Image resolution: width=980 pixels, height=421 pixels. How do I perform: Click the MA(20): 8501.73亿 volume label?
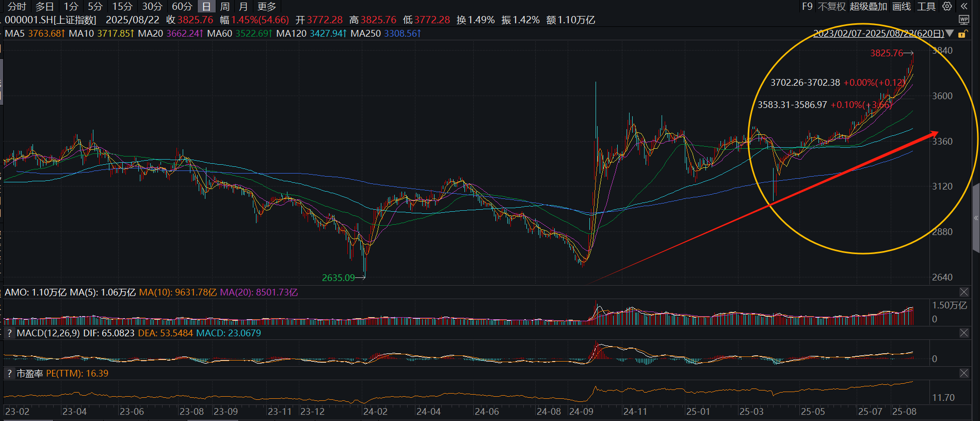tap(259, 292)
